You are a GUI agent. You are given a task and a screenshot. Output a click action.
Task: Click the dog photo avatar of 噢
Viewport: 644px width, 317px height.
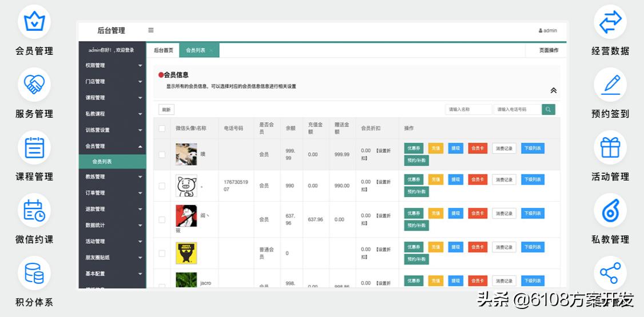point(186,154)
